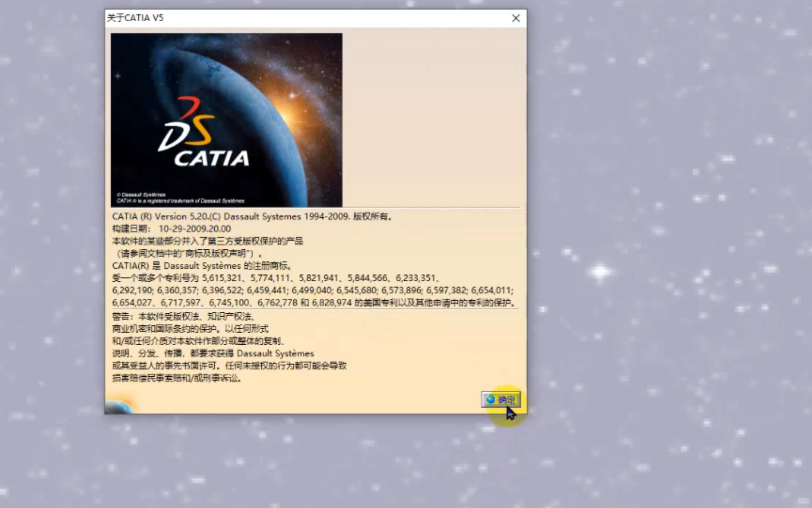Click the 确定 button in the About dialog
The height and width of the screenshot is (508, 812).
(501, 400)
